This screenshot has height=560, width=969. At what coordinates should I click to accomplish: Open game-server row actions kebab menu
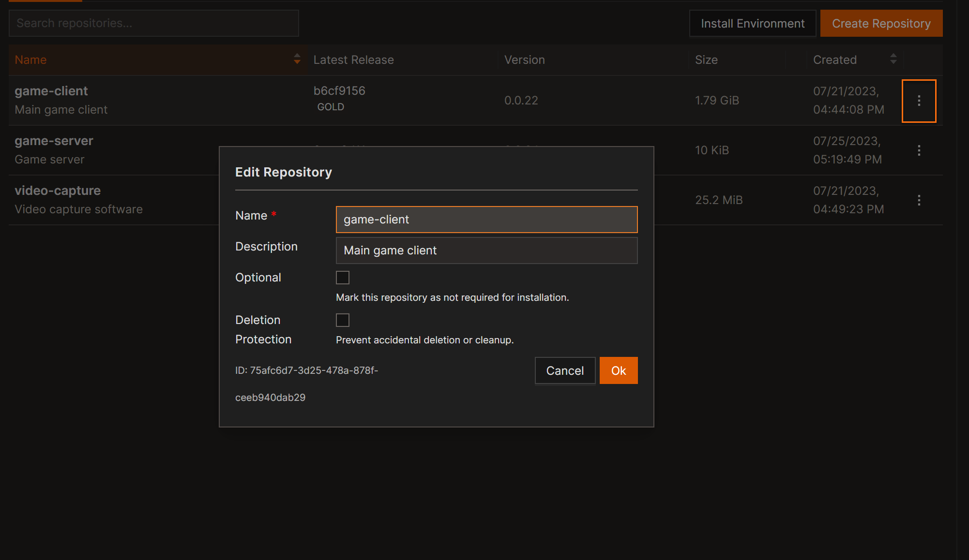(x=919, y=150)
